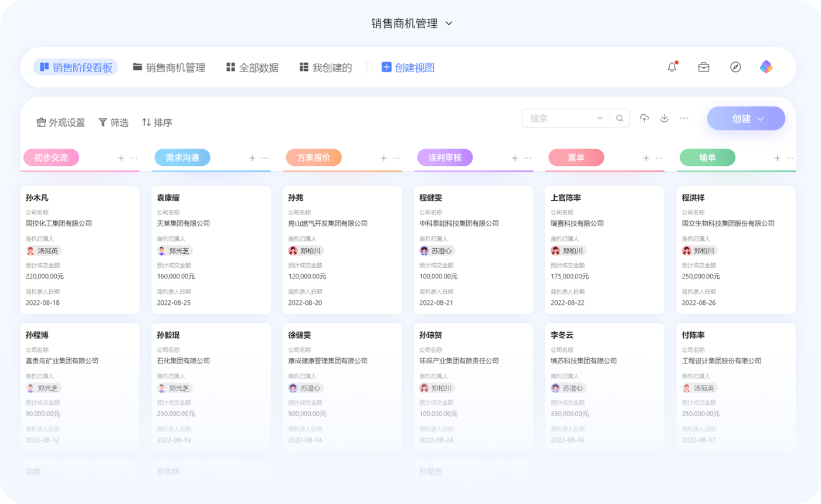Click 创建视图 to add view
821x504 pixels.
tap(408, 67)
